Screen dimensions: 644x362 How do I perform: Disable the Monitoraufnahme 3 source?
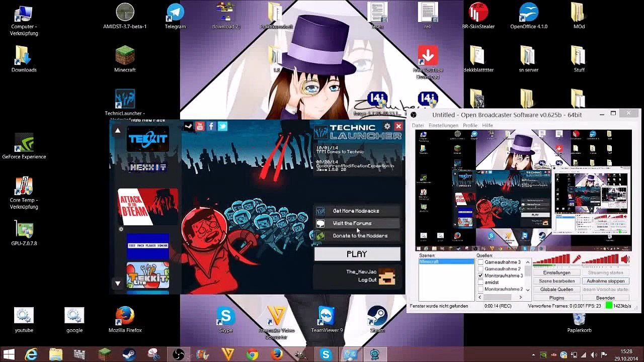coord(480,276)
